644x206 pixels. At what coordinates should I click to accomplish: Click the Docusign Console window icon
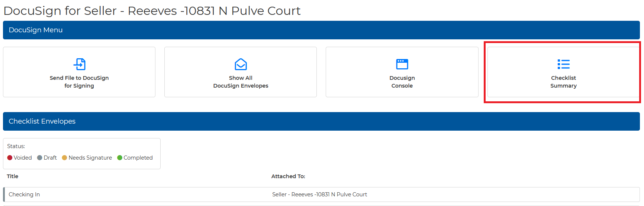[402, 64]
